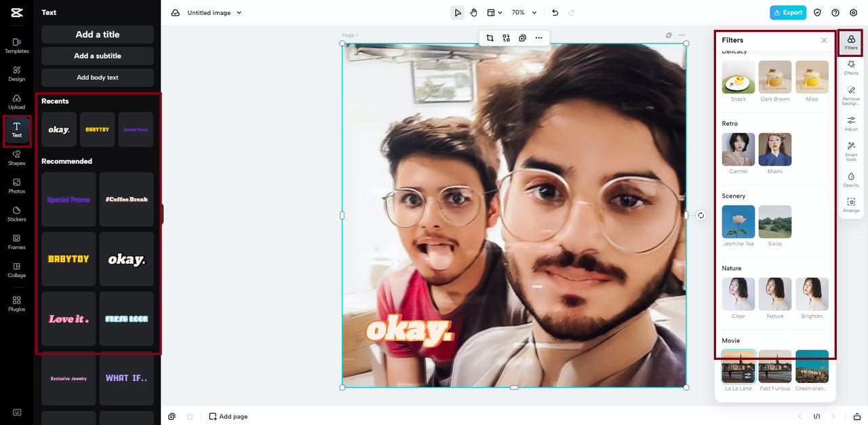Open more options in floating image toolbar
The width and height of the screenshot is (868, 425).
click(x=538, y=38)
